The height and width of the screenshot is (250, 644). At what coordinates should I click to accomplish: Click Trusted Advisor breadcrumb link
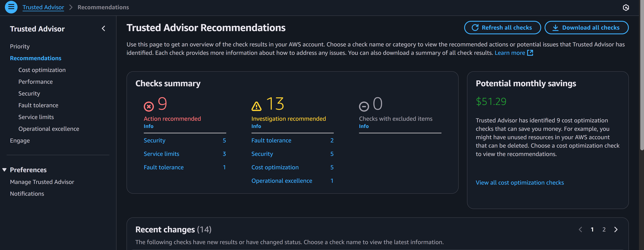(x=43, y=7)
